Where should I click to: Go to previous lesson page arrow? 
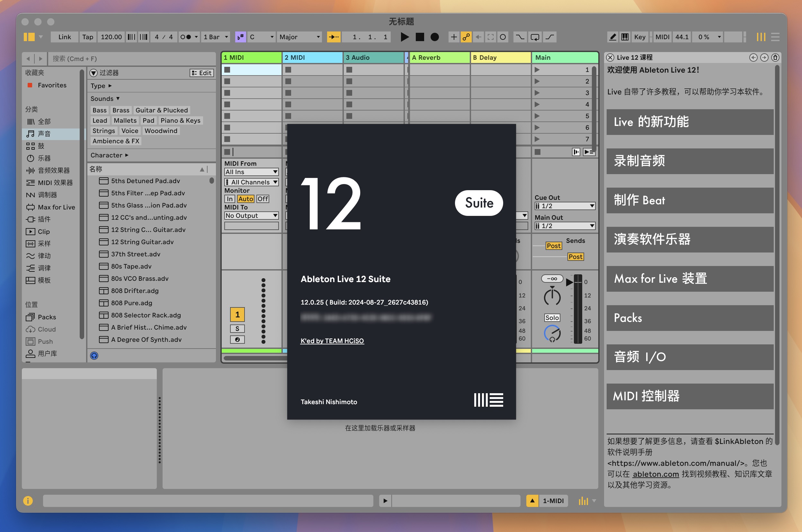pos(753,58)
